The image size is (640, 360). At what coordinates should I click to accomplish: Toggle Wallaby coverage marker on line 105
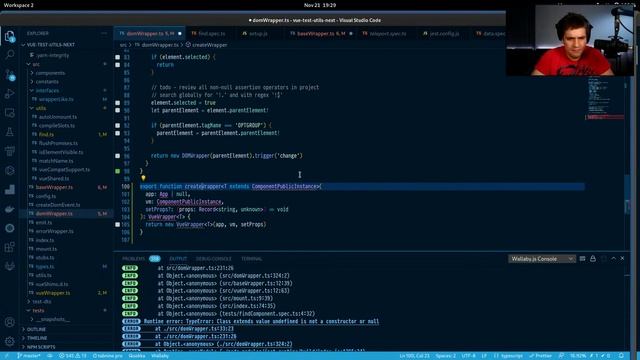(x=118, y=224)
